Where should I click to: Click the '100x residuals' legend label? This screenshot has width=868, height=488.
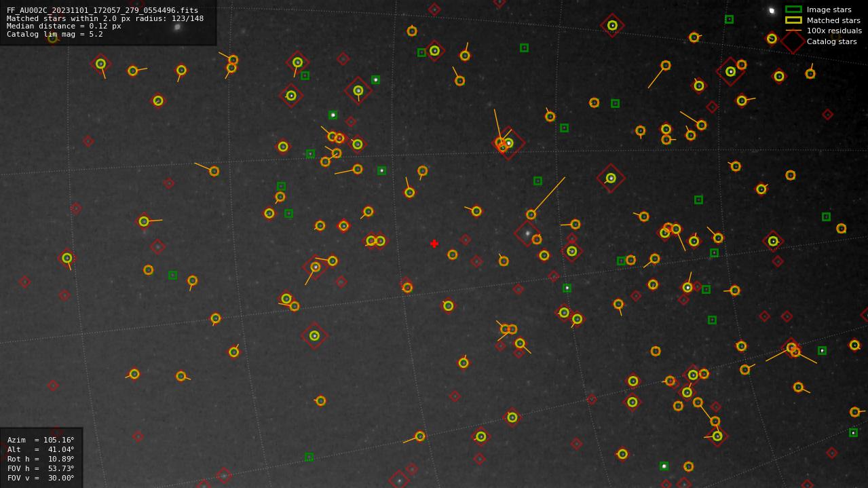[x=834, y=31]
